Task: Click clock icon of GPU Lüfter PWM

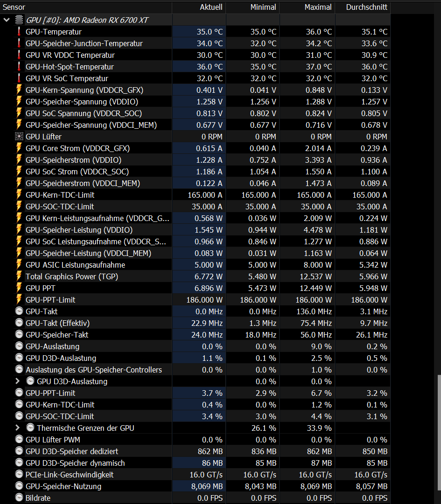Action: (x=19, y=439)
